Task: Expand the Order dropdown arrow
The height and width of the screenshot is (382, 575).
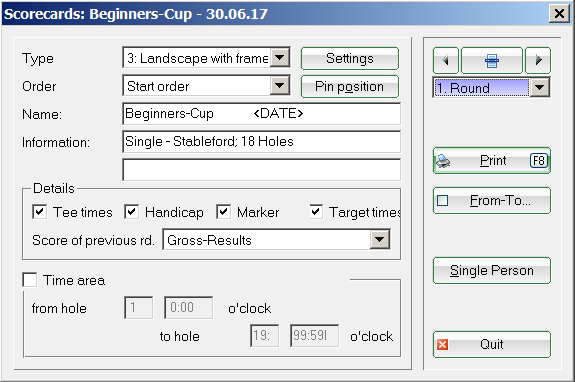Action: (280, 85)
